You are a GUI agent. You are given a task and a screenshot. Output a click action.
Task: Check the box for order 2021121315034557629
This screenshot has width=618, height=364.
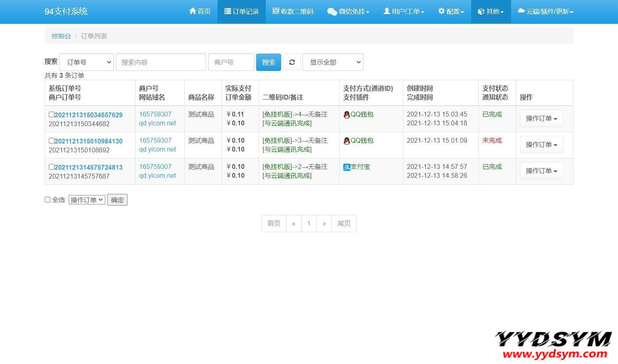coord(51,114)
